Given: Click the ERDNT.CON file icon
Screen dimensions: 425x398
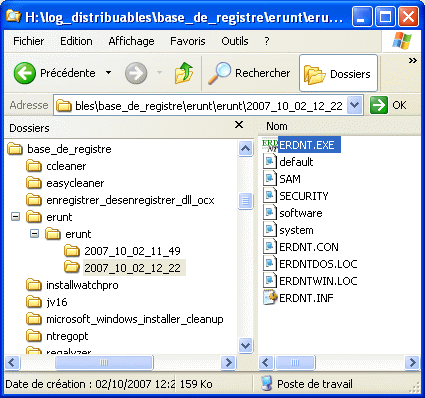Looking at the screenshot, I should point(270,247).
